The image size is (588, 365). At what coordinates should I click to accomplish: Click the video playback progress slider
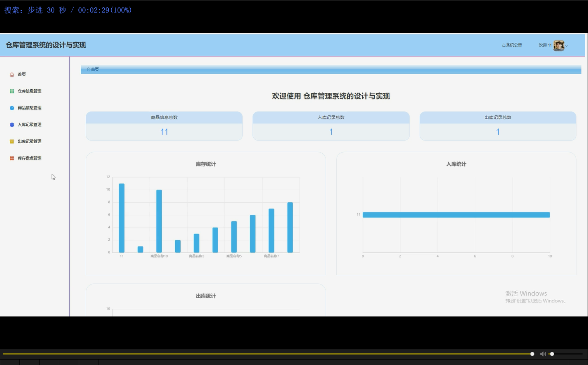point(268,354)
